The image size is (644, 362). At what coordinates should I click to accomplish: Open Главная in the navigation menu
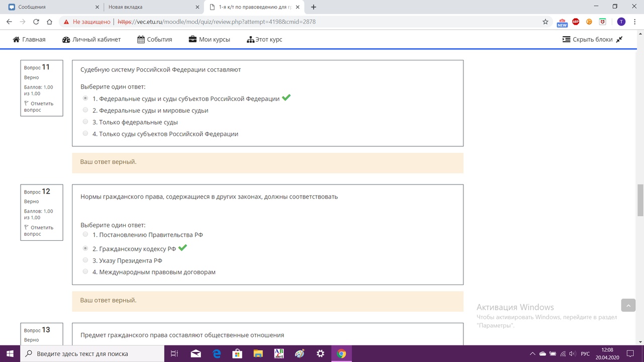[29, 39]
